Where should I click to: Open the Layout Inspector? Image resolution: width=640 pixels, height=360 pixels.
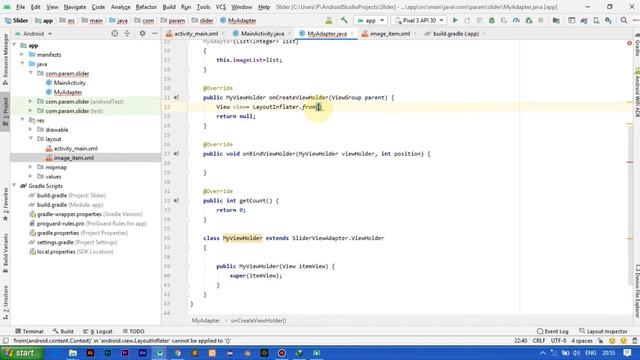(x=603, y=331)
